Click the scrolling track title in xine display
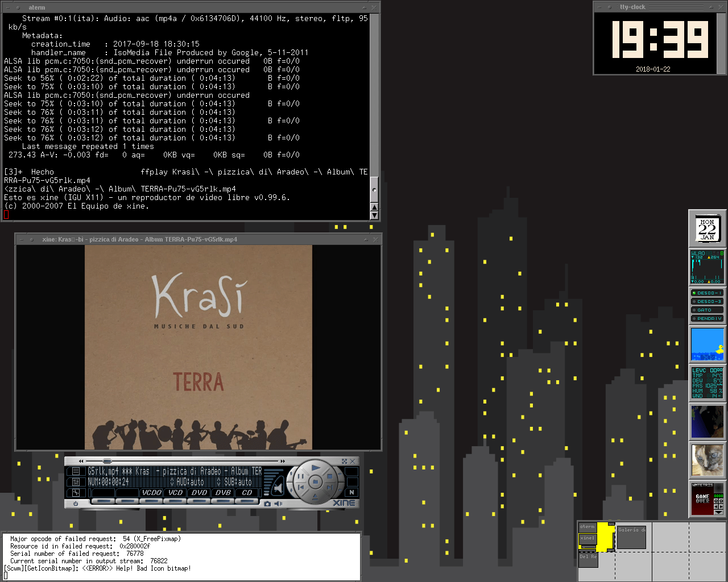 coord(175,471)
